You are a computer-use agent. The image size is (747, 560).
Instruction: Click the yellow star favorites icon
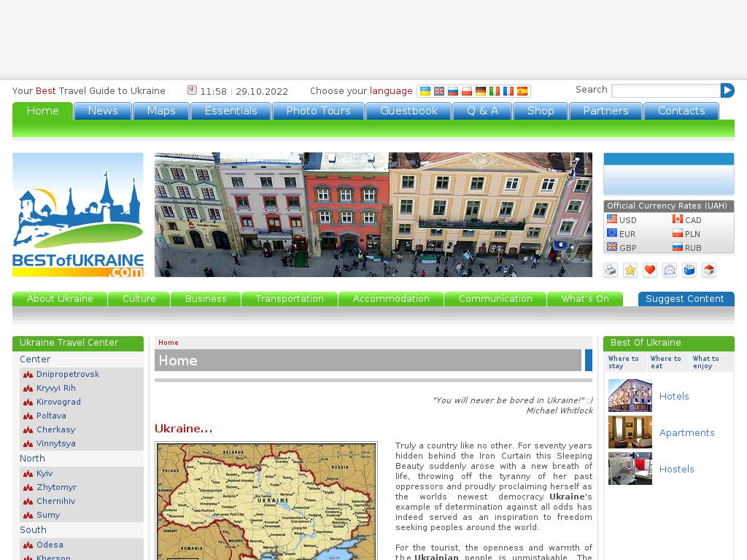[x=630, y=271]
